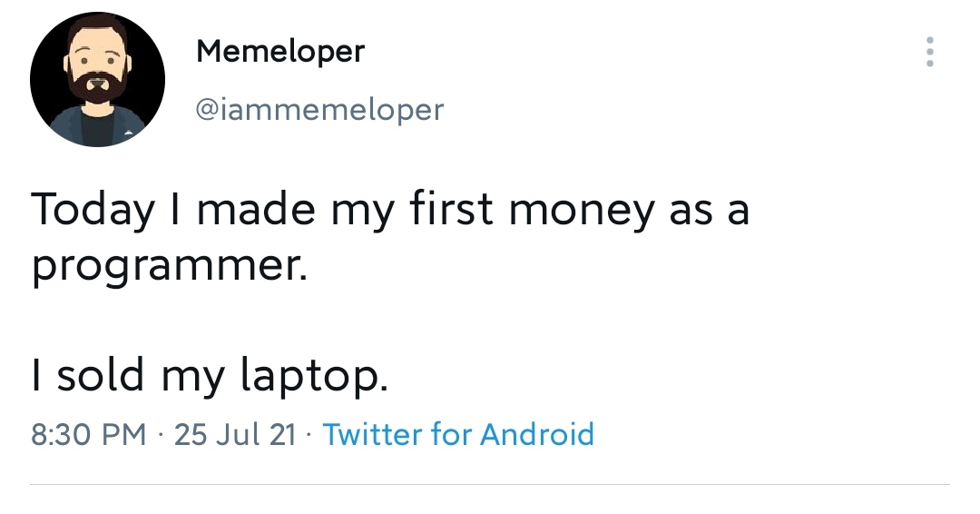Click the Memeloper profile avatar
Viewport: 980px width, 514px height.
click(x=97, y=80)
